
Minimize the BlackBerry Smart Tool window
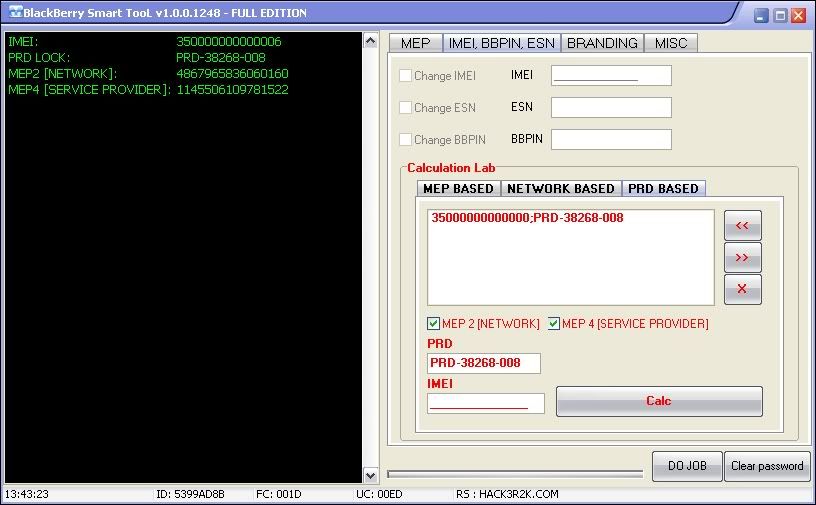click(761, 15)
